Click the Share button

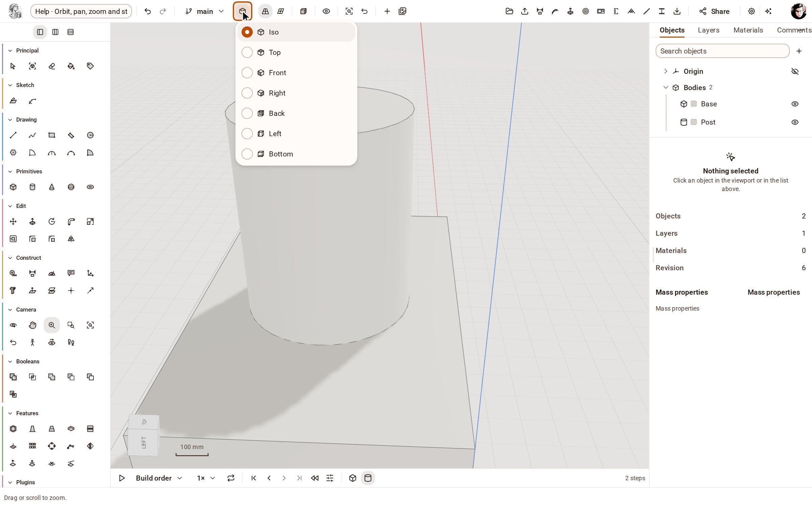pyautogui.click(x=714, y=12)
